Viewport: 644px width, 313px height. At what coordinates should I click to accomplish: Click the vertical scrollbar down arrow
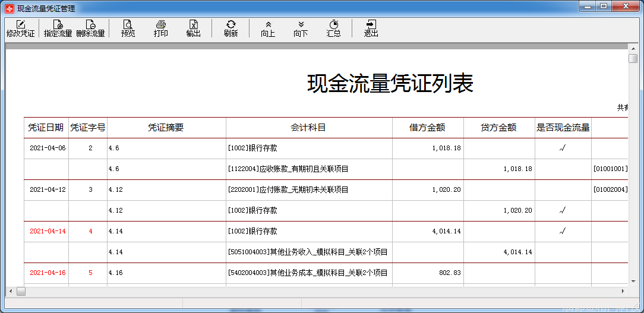633,280
